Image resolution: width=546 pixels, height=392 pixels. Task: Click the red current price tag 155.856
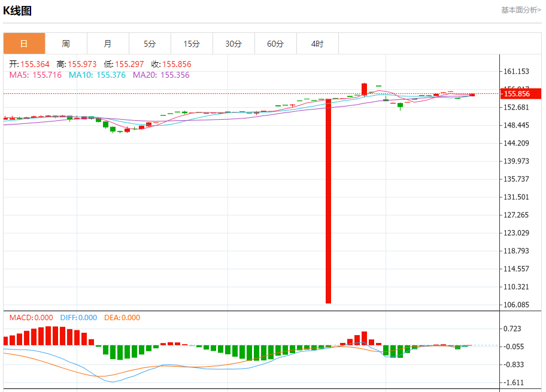521,93
